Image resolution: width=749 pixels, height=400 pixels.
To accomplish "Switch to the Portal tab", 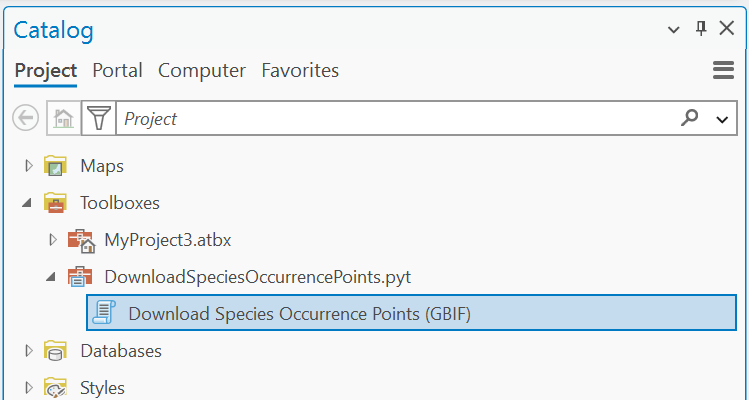I will coord(117,71).
